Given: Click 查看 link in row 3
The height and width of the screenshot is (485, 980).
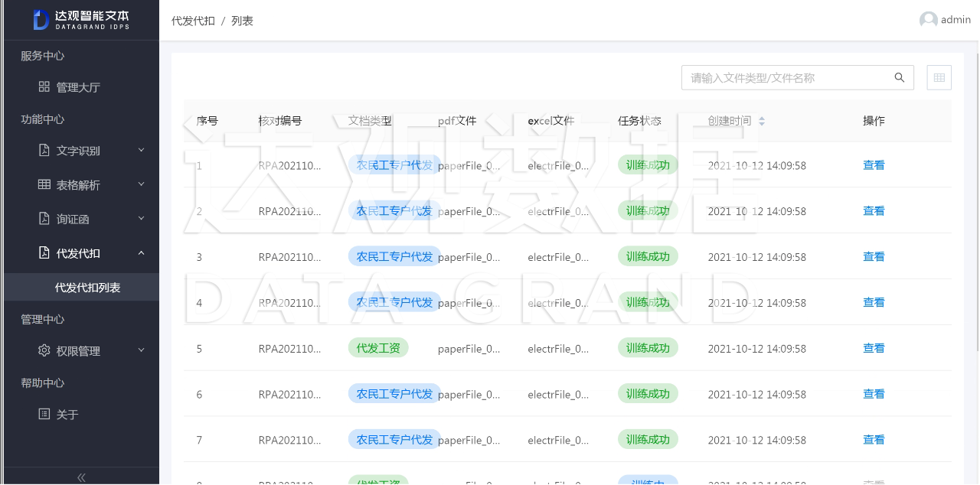Looking at the screenshot, I should (874, 256).
